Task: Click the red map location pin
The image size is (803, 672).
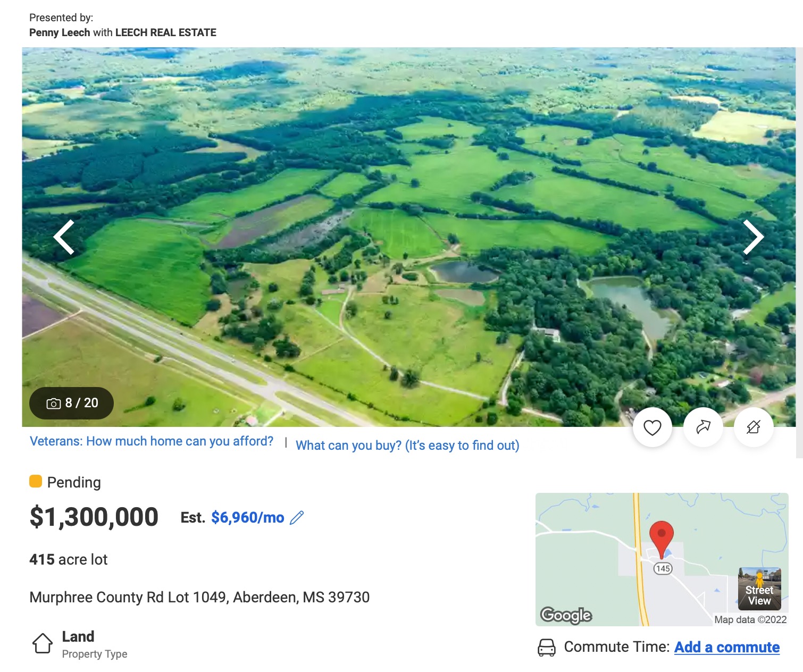Action: tap(662, 537)
